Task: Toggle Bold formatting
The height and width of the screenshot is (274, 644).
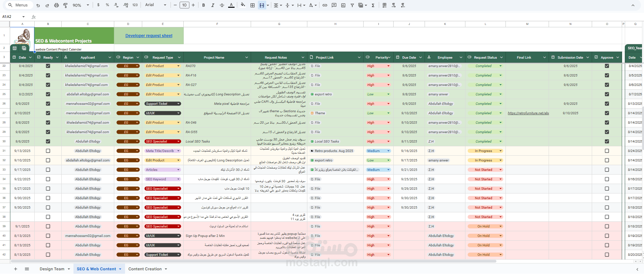Action: (x=204, y=5)
